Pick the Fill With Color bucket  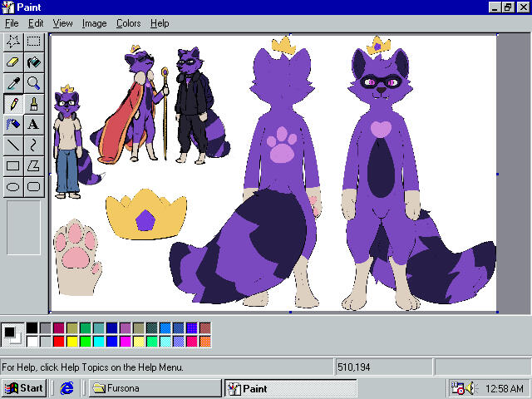[x=33, y=62]
